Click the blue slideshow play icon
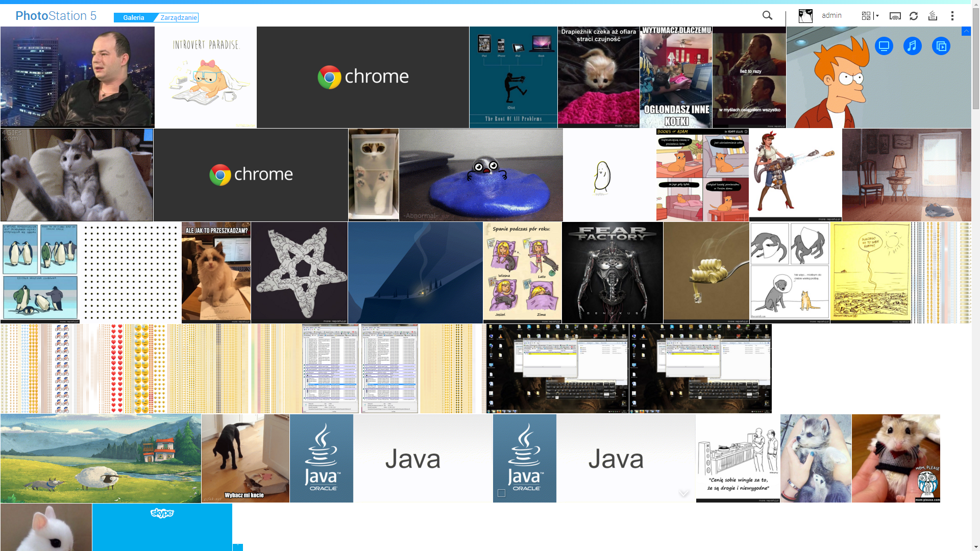980x551 pixels. click(x=941, y=46)
